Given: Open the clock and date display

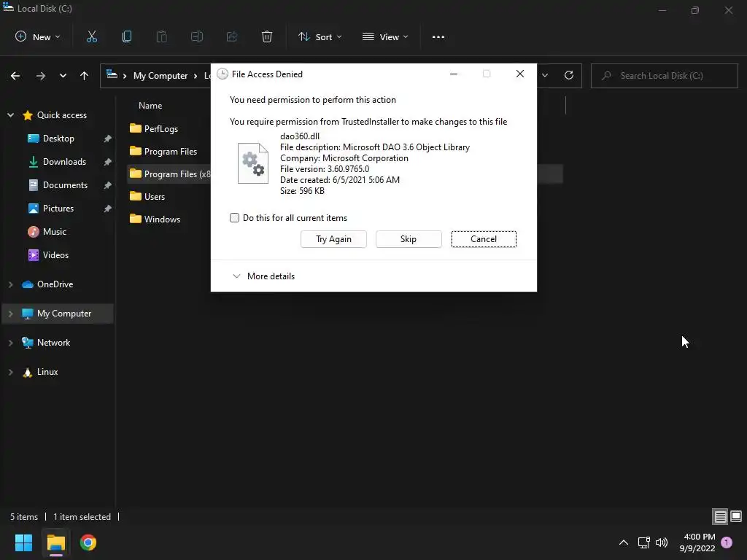Looking at the screenshot, I should [697, 542].
